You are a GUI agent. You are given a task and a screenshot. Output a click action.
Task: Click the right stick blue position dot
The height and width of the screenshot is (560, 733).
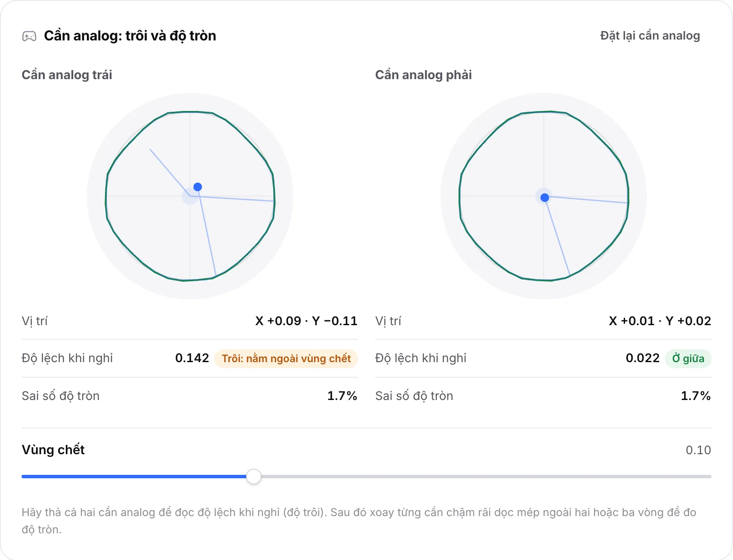tap(545, 197)
